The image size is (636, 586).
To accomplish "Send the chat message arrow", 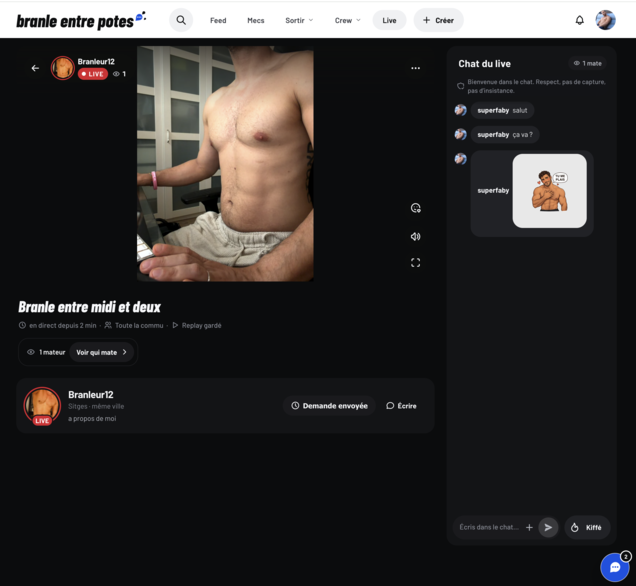I will [x=548, y=527].
